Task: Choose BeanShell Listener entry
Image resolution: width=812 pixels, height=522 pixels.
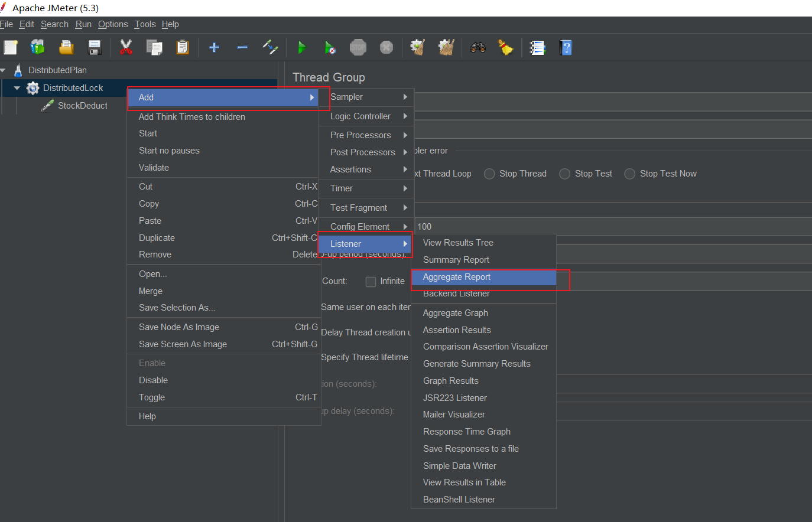Action: tap(484, 500)
